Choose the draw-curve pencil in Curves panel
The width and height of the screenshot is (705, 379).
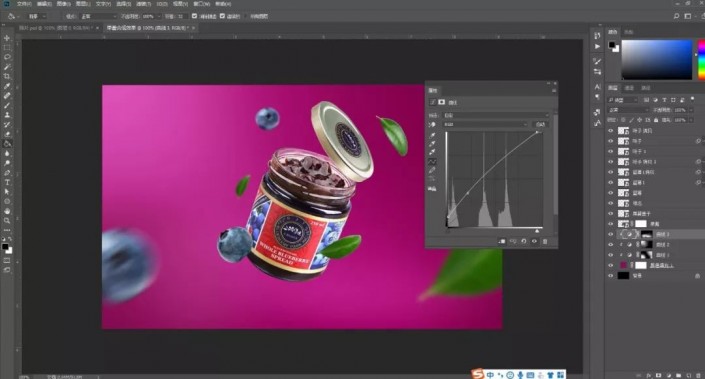click(x=432, y=170)
